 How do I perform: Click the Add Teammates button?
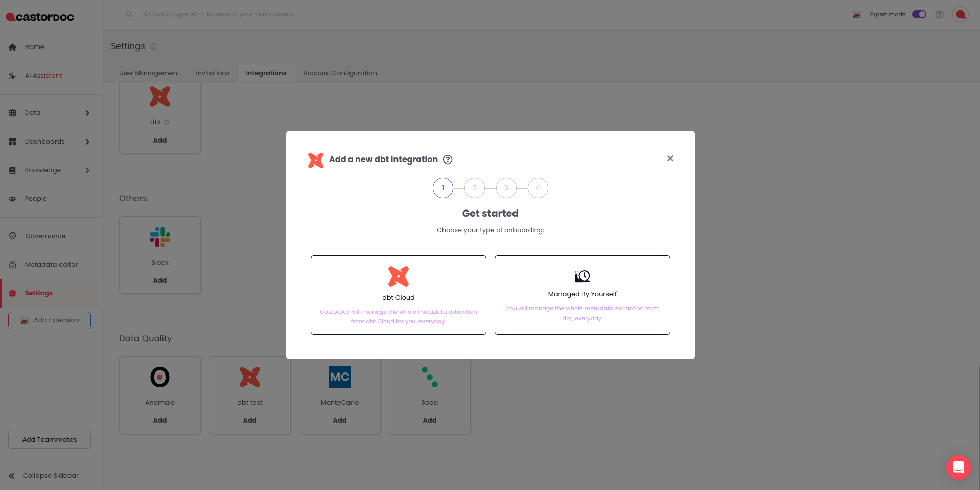(x=50, y=440)
